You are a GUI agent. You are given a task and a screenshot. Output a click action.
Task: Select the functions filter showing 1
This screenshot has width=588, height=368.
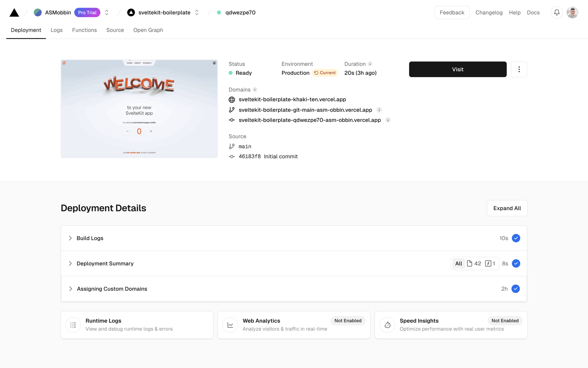pos(490,263)
